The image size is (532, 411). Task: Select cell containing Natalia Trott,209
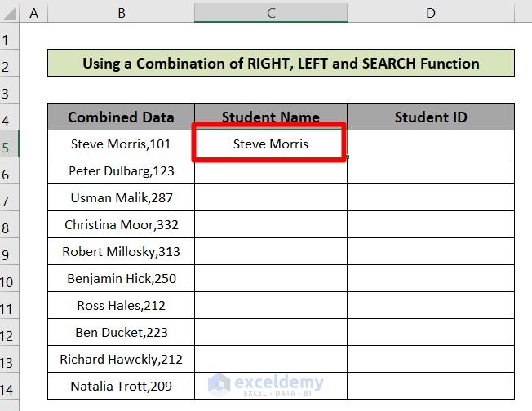click(121, 386)
